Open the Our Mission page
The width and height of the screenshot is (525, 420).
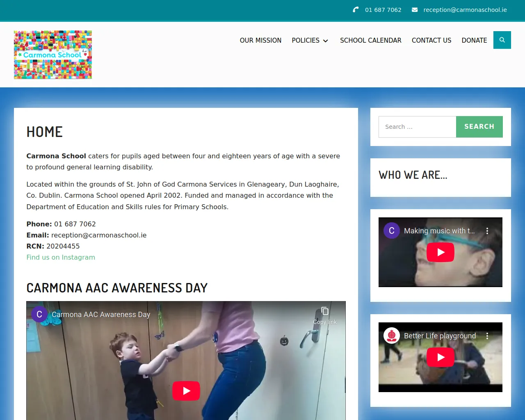click(x=260, y=40)
